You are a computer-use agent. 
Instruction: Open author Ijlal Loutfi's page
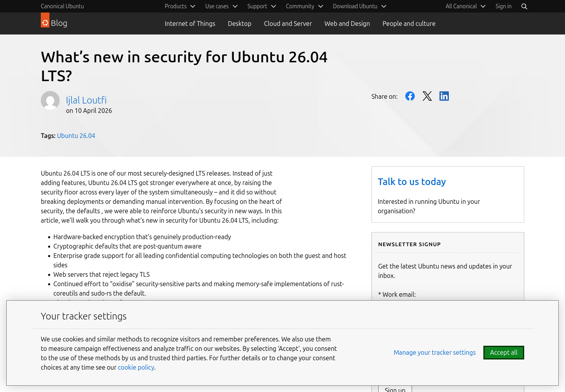tap(86, 100)
